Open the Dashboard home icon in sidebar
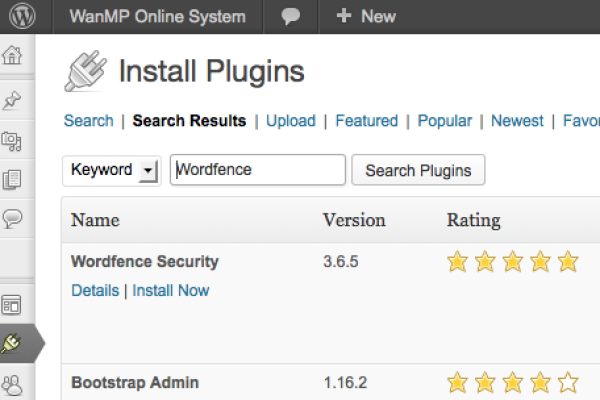Viewport: 600px width, 400px height. pyautogui.click(x=13, y=55)
